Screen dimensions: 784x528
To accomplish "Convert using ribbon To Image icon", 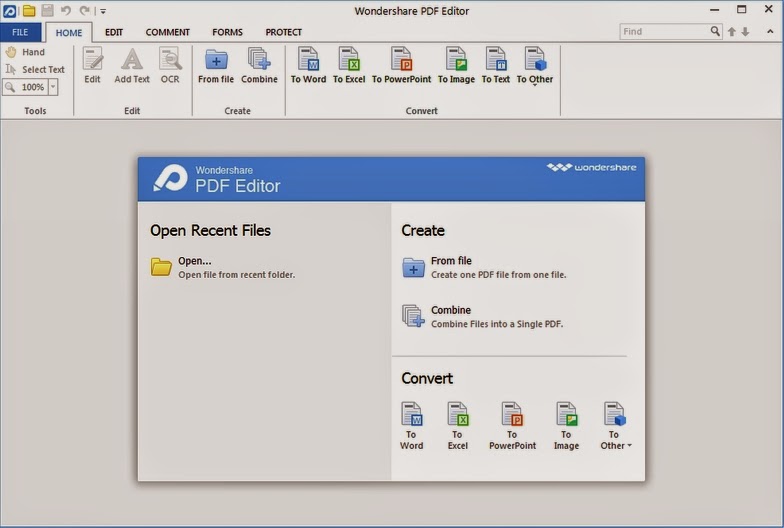I will [456, 66].
